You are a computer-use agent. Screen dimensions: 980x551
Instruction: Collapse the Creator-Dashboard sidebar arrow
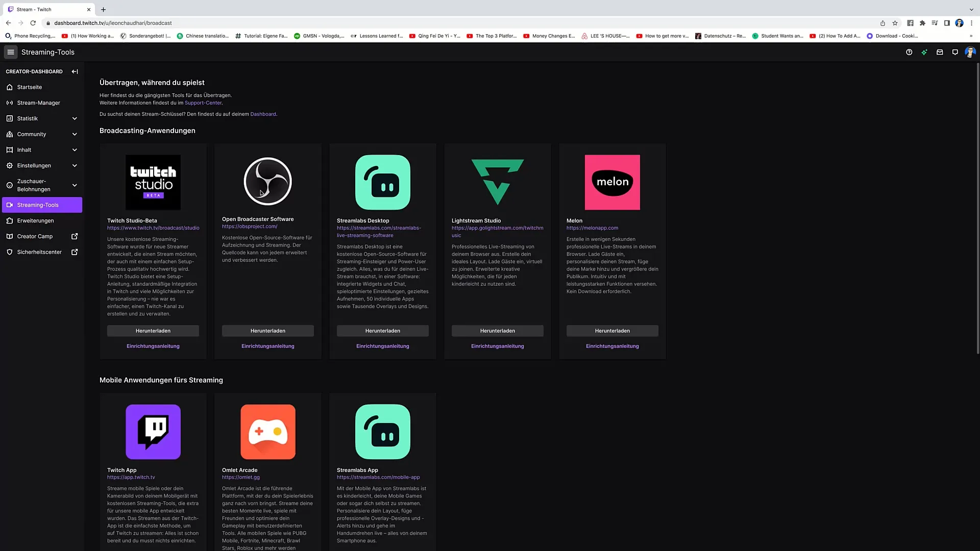click(75, 71)
